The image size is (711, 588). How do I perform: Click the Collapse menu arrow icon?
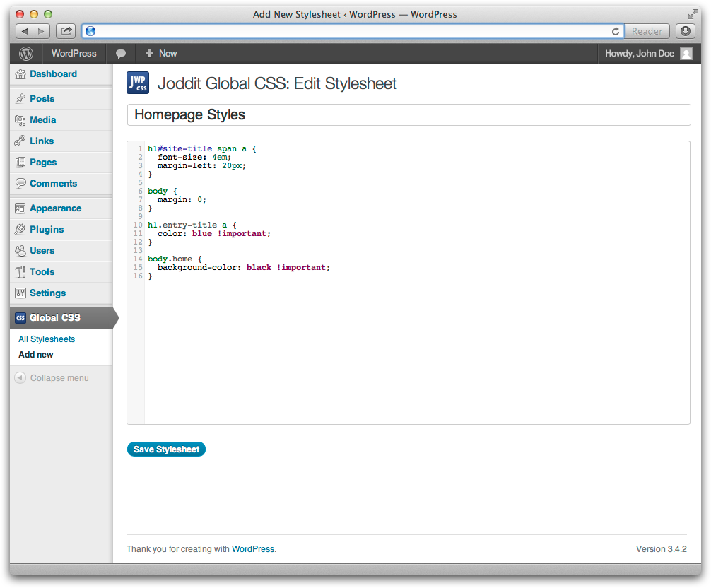coord(20,377)
